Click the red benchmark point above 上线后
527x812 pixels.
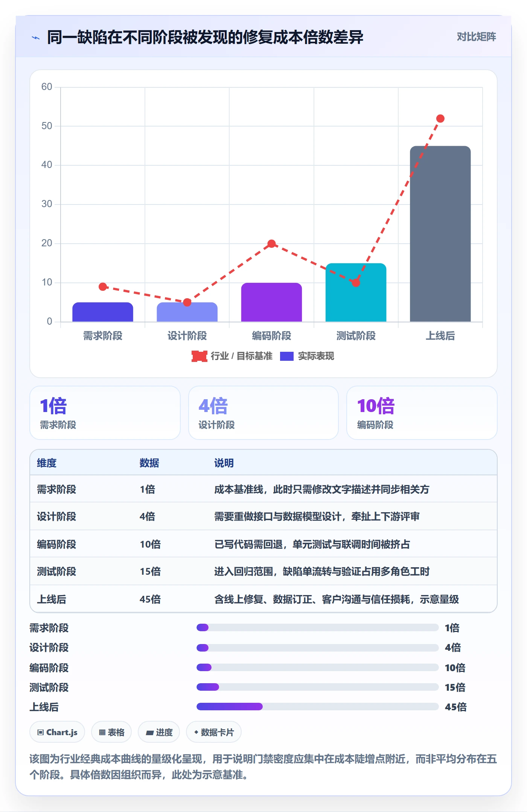pyautogui.click(x=440, y=119)
